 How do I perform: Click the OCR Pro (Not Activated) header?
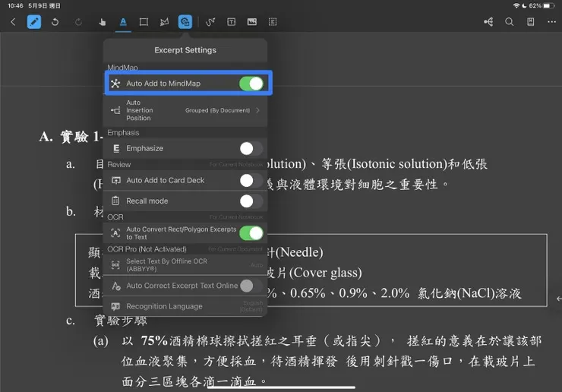tap(147, 249)
